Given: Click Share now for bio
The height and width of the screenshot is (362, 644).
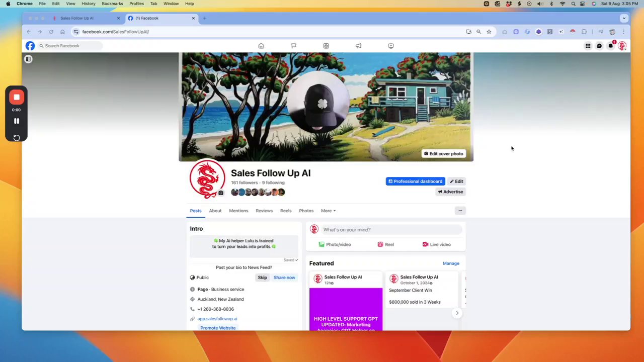Looking at the screenshot, I should [x=284, y=278].
